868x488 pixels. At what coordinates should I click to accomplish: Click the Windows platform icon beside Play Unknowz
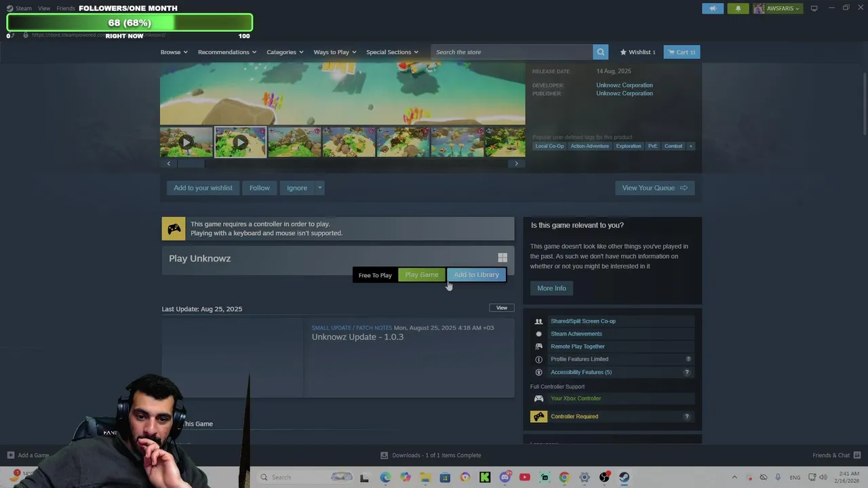[x=502, y=258]
